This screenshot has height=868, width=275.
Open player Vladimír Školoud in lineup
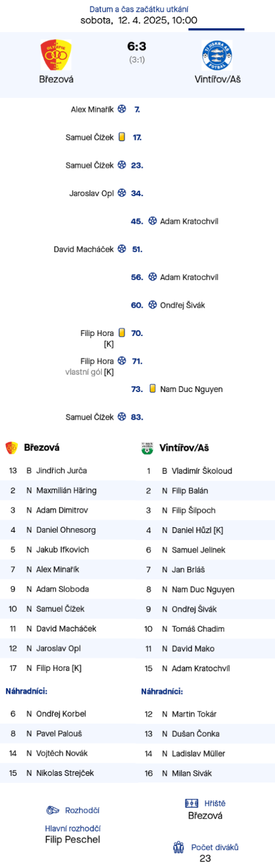(202, 470)
